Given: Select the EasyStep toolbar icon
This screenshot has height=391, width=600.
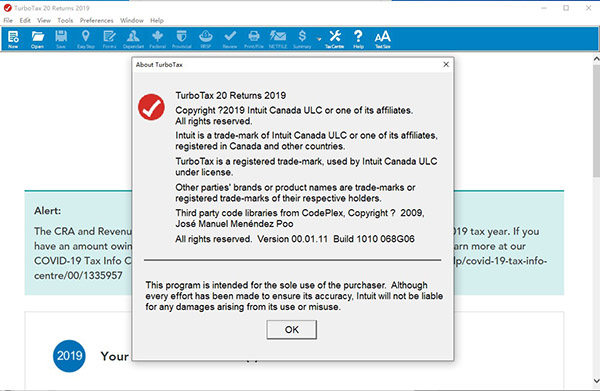Looking at the screenshot, I should click(x=86, y=39).
